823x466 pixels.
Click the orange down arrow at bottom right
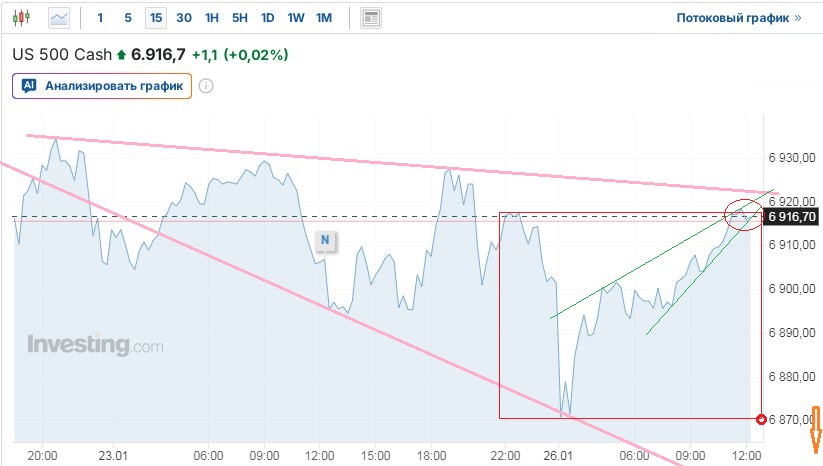(x=816, y=429)
